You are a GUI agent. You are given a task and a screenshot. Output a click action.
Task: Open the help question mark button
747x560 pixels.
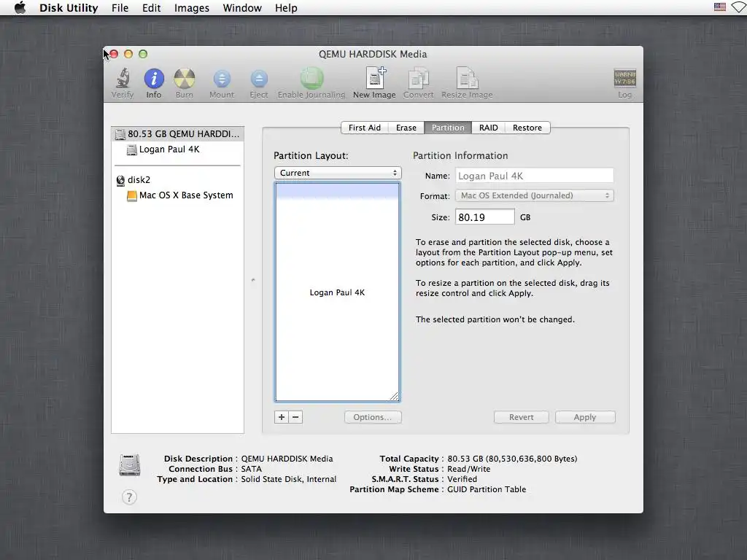pyautogui.click(x=129, y=497)
